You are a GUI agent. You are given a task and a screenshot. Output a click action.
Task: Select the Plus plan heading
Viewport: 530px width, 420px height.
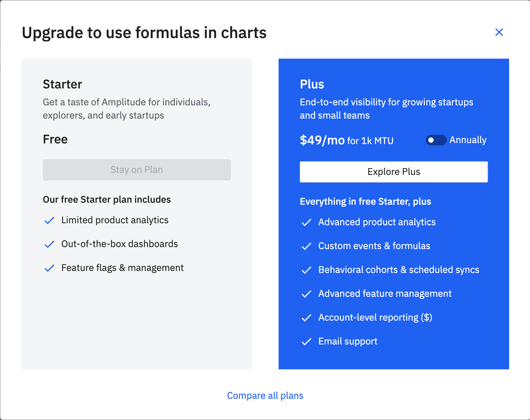point(312,84)
